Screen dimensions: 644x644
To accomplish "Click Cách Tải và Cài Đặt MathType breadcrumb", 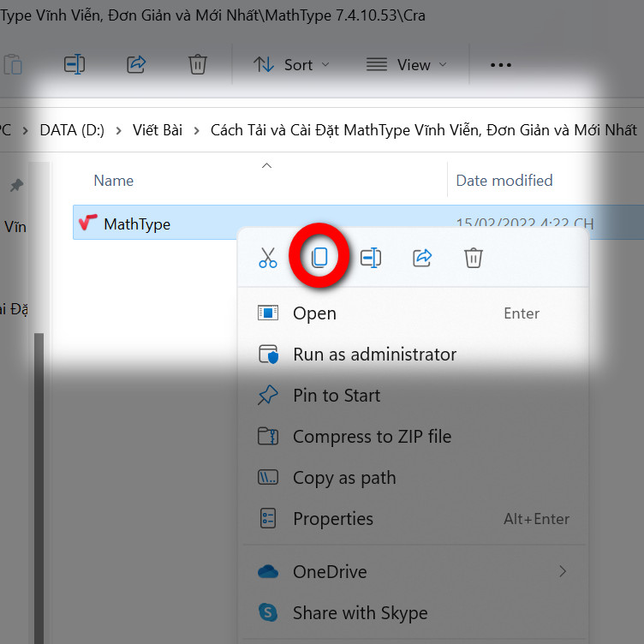I will click(423, 130).
